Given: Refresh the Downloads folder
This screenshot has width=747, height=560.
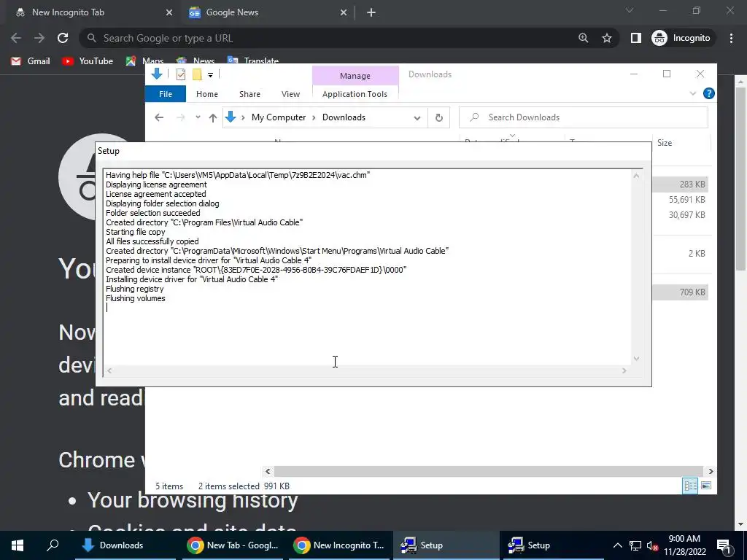Looking at the screenshot, I should tap(438, 117).
